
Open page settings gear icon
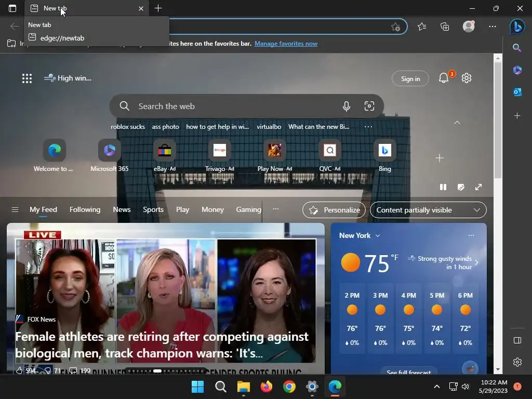[x=467, y=78]
